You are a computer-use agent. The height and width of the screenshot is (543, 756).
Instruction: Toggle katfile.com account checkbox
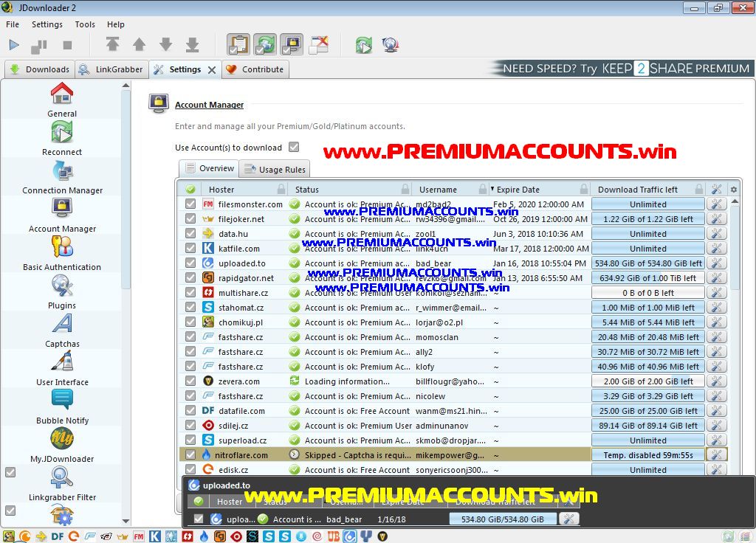(190, 248)
